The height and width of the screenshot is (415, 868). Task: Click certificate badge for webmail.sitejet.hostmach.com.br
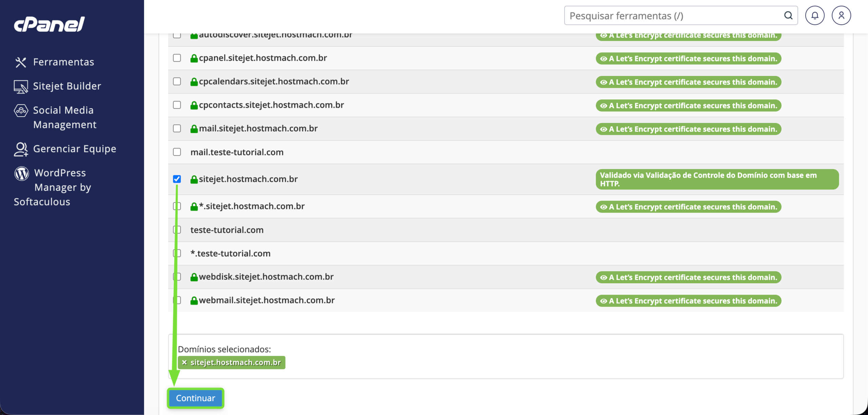pyautogui.click(x=689, y=301)
